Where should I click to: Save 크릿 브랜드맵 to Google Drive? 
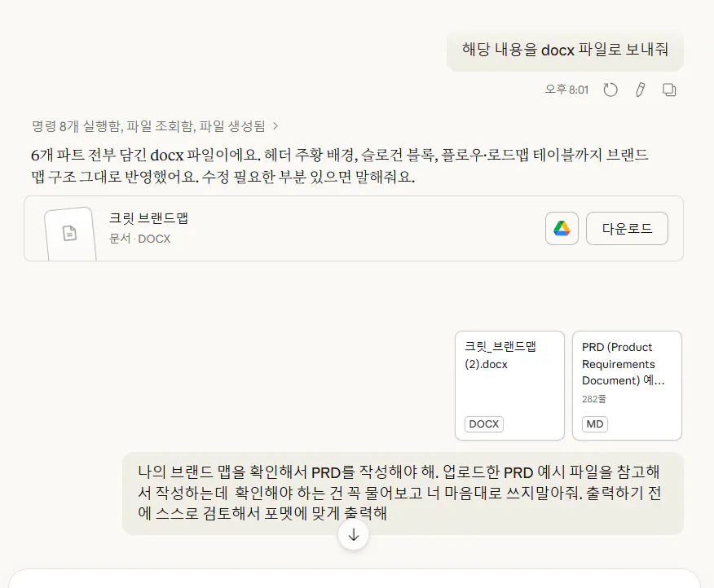(562, 229)
